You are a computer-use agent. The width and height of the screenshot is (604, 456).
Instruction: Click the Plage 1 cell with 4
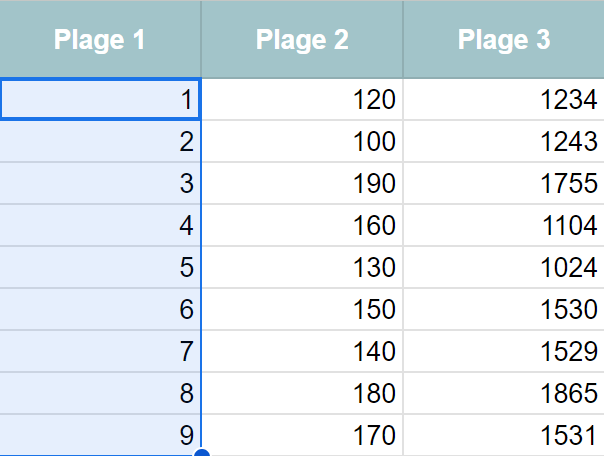pos(100,225)
